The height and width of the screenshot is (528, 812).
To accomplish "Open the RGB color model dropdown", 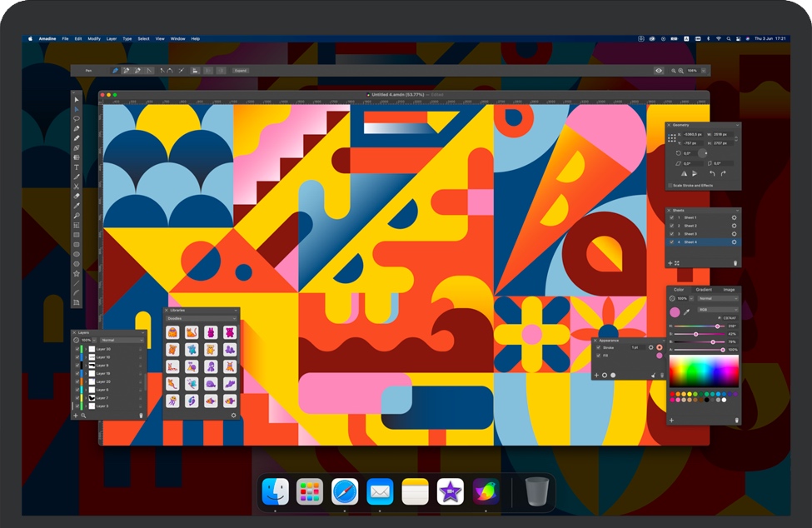I will [x=717, y=309].
